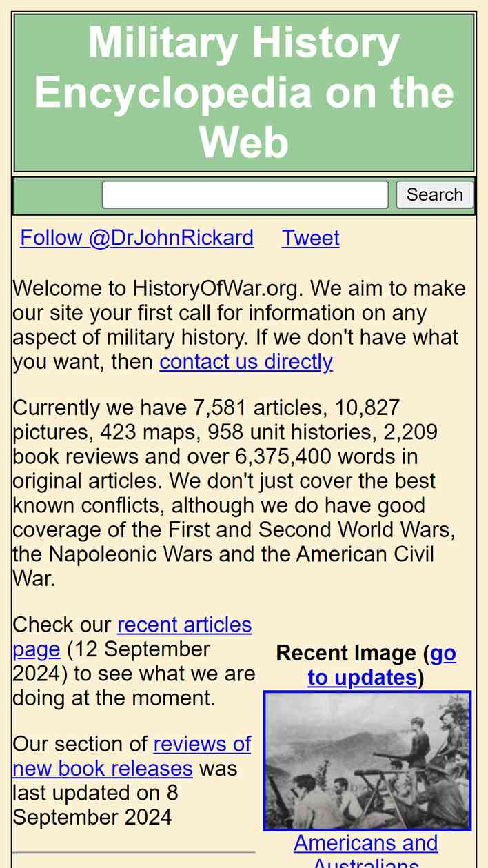Screen dimensions: 488x868
Task: Visit the recent articles page link
Action: pos(132,637)
